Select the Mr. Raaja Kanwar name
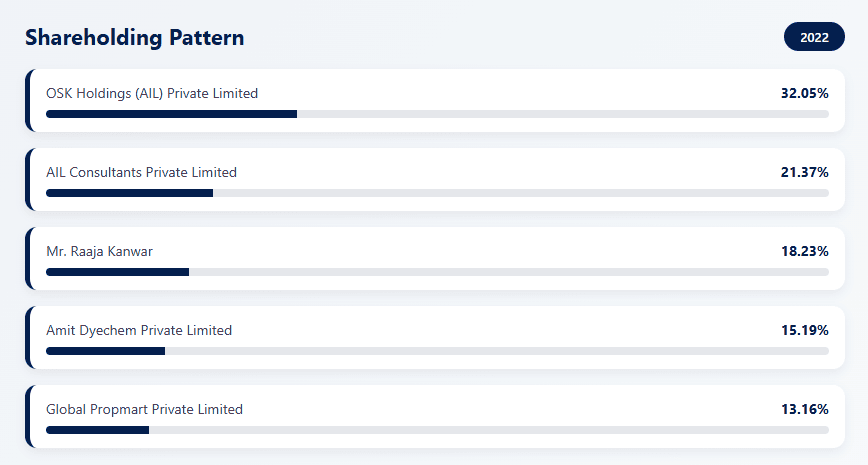Image resolution: width=868 pixels, height=465 pixels. click(x=99, y=251)
